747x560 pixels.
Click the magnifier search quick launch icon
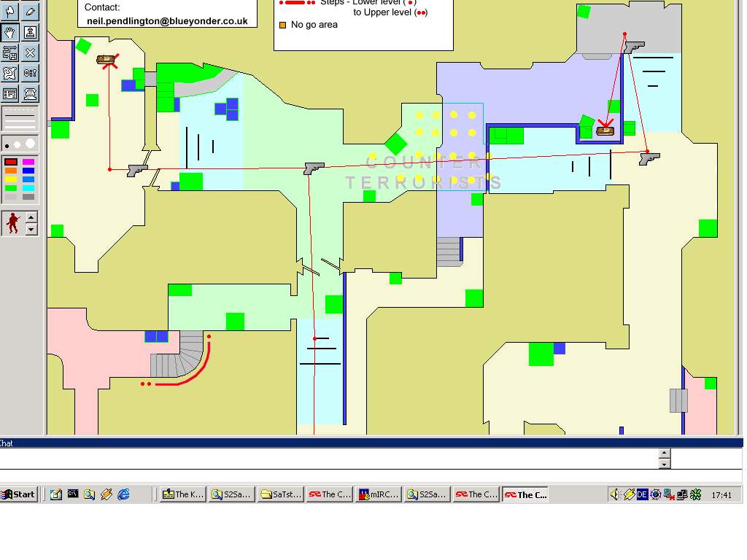point(89,494)
